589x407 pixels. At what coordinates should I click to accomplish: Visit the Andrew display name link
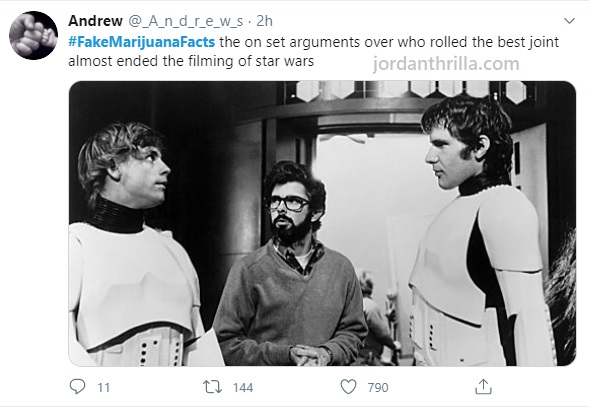point(95,21)
